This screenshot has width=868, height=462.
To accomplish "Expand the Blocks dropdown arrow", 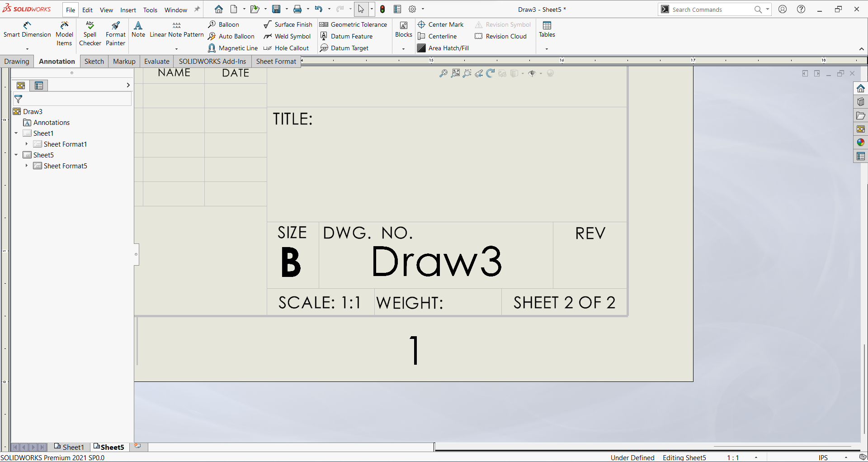I will tap(403, 49).
